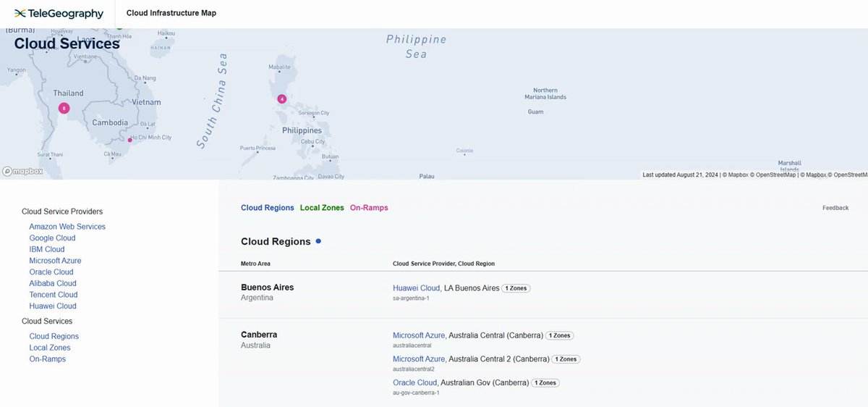Click the 1 Zones badge for Australian Gov
Viewport: 868px width, 407px height.
pos(545,382)
